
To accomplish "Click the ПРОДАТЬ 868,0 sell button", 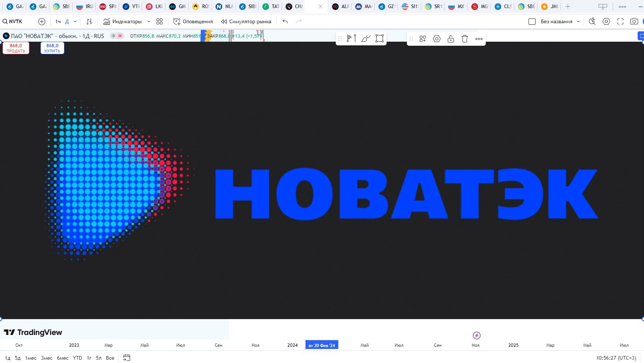I will 16,48.
